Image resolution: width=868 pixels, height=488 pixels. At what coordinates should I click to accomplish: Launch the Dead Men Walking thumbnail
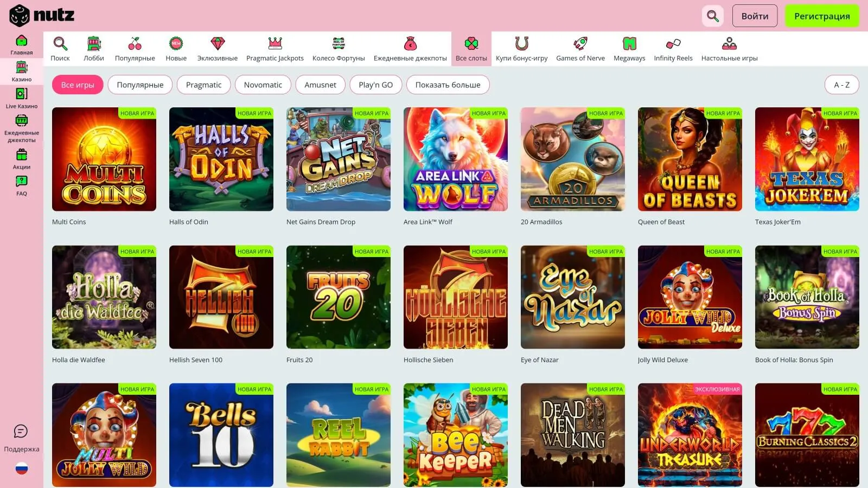point(573,435)
